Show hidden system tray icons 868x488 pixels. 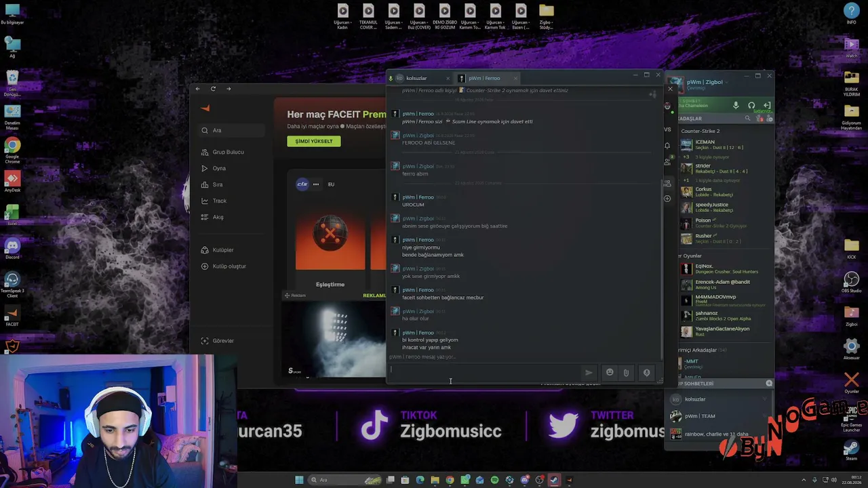804,480
